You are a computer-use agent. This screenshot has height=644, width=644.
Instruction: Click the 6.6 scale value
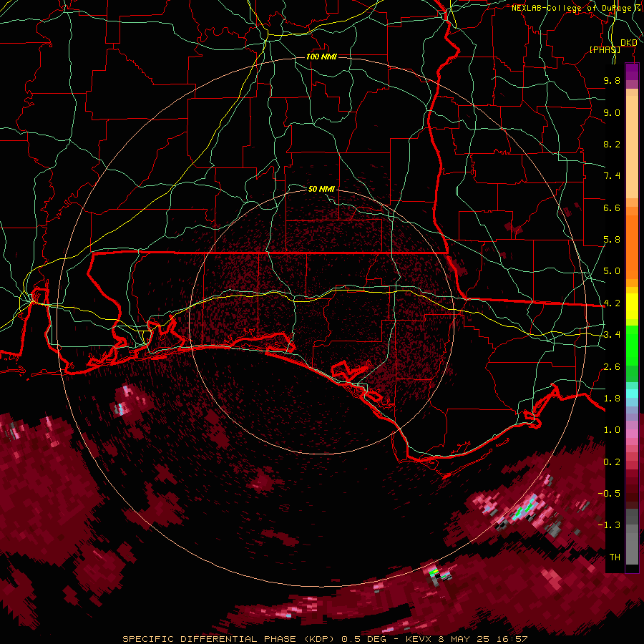[612, 208]
